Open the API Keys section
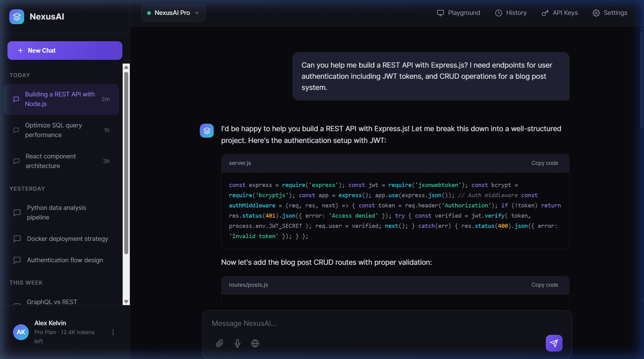The height and width of the screenshot is (359, 644). 560,13
